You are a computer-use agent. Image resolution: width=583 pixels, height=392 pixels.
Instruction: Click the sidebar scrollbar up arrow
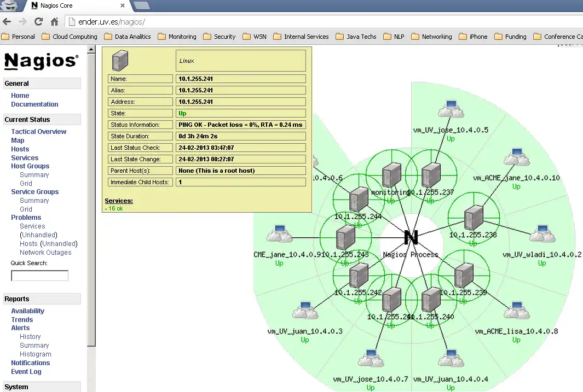click(x=91, y=49)
